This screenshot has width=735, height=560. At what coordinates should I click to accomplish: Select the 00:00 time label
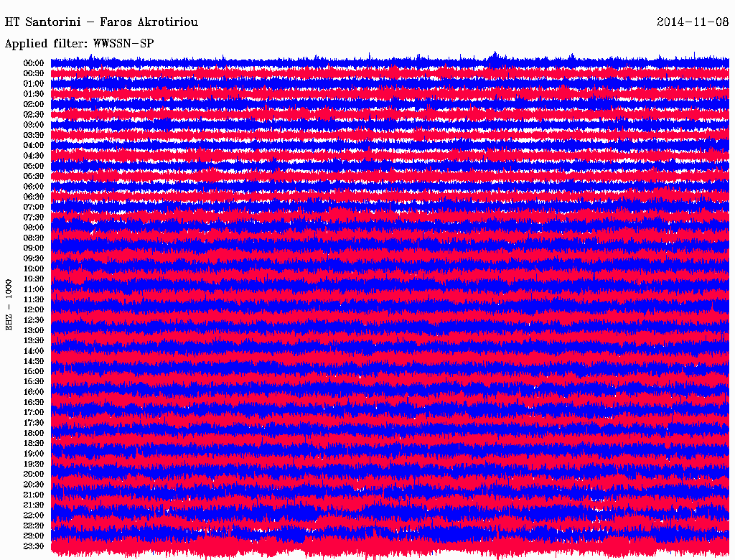point(34,63)
